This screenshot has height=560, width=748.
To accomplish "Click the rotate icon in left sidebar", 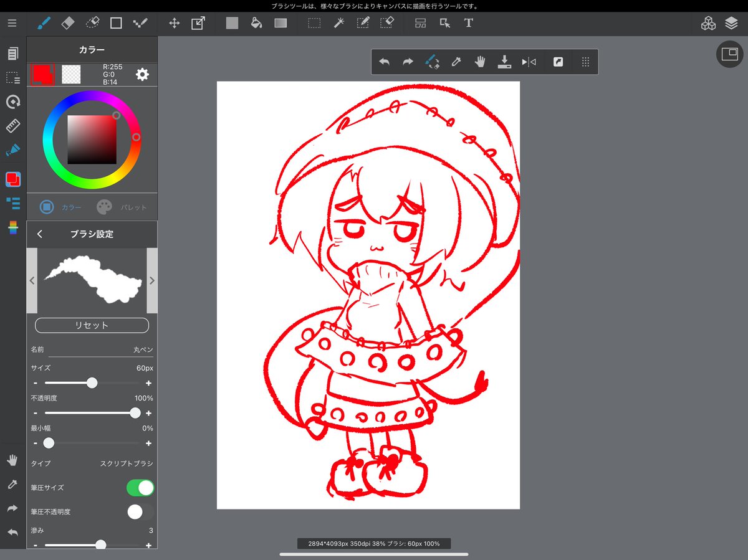I will 13,102.
